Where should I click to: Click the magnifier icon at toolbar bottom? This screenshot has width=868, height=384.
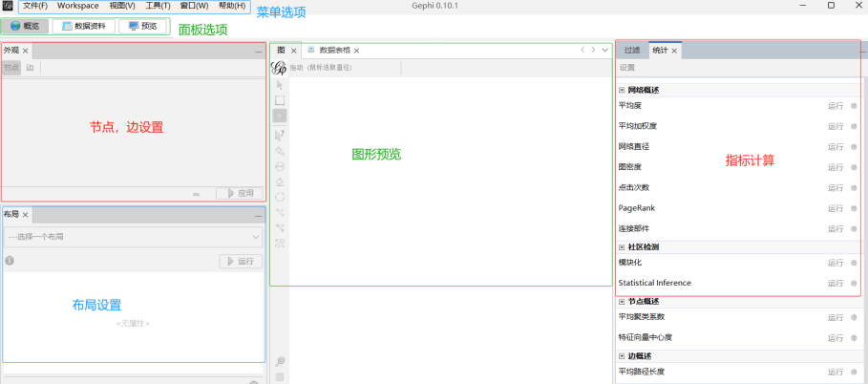click(279, 362)
